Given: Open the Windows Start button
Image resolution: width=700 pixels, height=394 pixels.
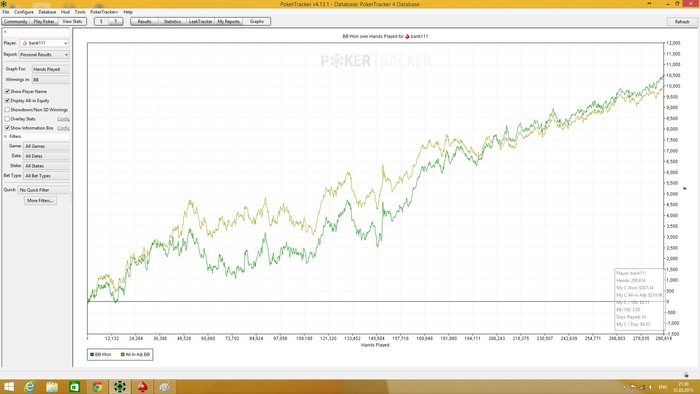Looking at the screenshot, I should [x=9, y=387].
